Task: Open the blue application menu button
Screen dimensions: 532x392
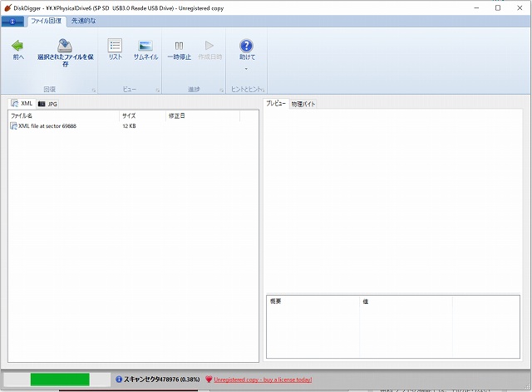Action: 12,22
